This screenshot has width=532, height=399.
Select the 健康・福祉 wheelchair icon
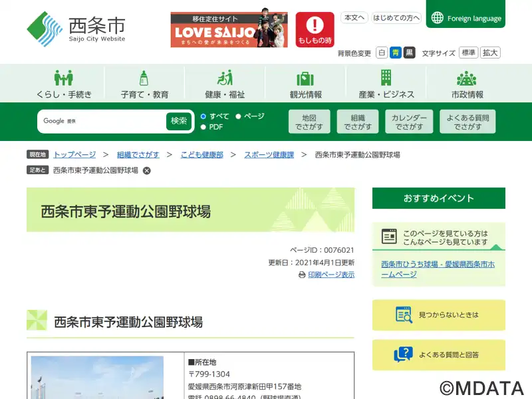(225, 78)
